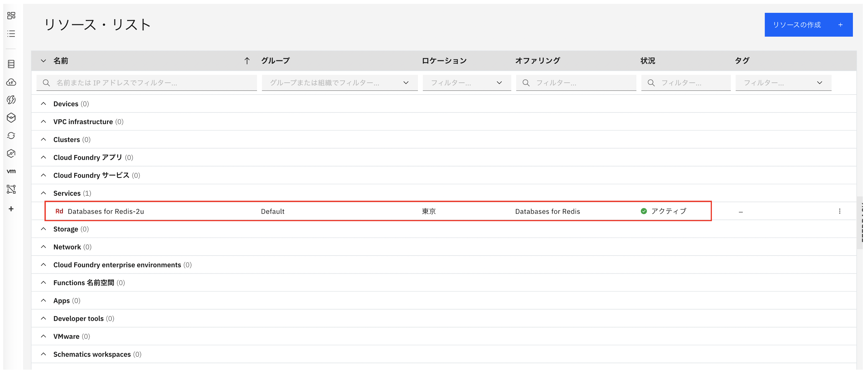The height and width of the screenshot is (378, 868).
Task: Open the group or organization filter dropdown
Action: point(339,83)
